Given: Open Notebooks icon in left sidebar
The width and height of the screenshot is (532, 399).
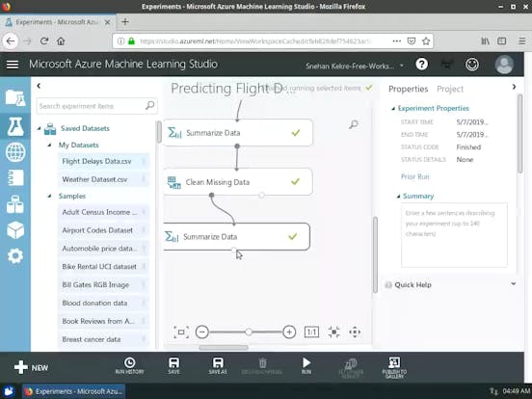Looking at the screenshot, I should pos(15,177).
